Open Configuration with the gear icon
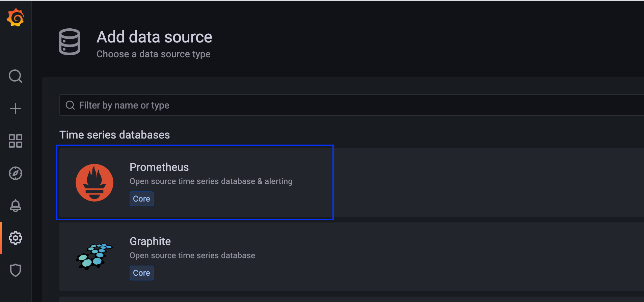 16,238
